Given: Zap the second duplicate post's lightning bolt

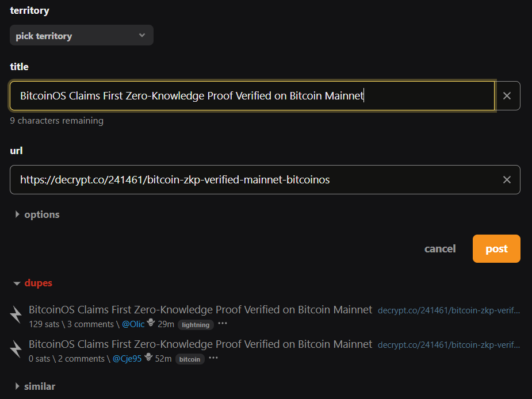Looking at the screenshot, I should 17,350.
